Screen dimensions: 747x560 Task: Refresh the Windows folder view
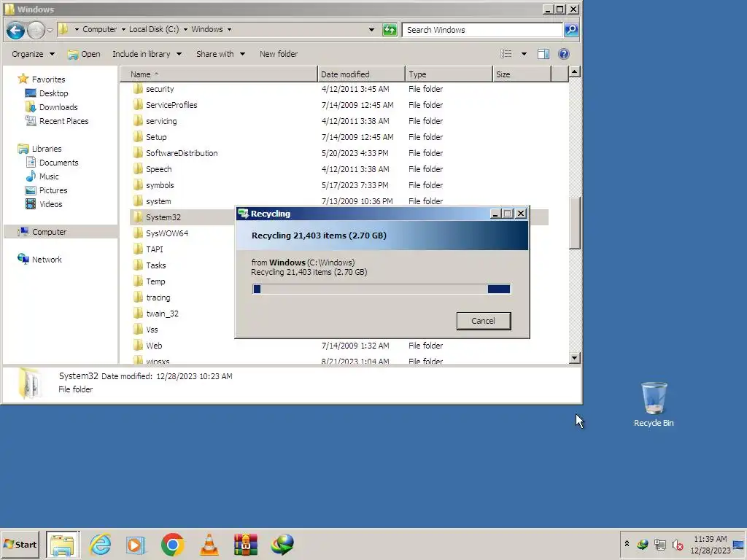[x=390, y=30]
